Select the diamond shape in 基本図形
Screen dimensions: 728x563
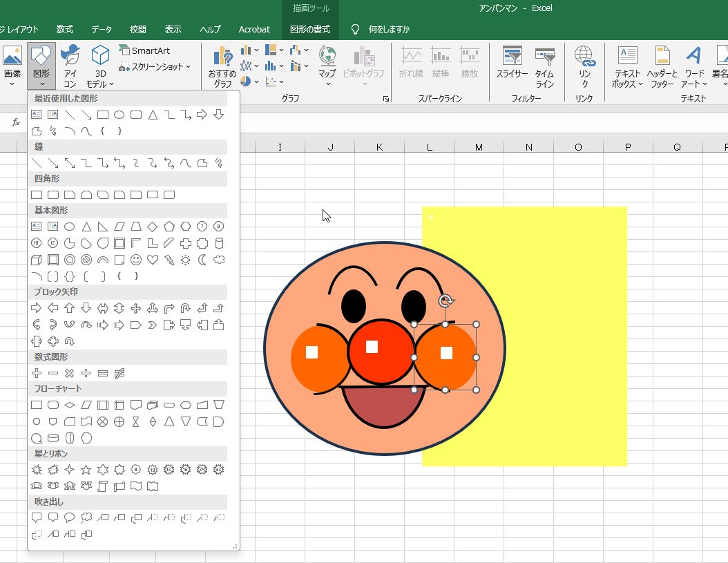[153, 227]
